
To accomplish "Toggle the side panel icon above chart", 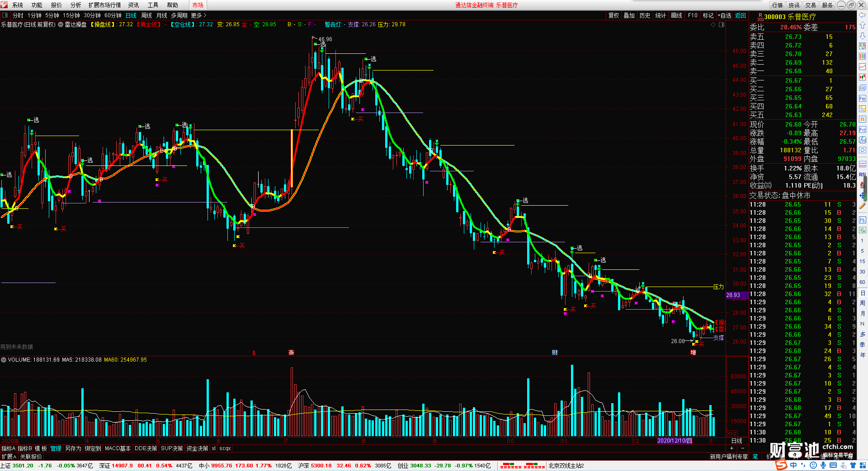I will [722, 24].
